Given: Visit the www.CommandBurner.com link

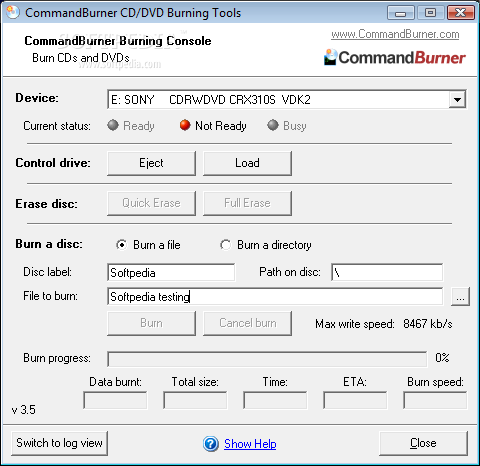Looking at the screenshot, I should 395,34.
